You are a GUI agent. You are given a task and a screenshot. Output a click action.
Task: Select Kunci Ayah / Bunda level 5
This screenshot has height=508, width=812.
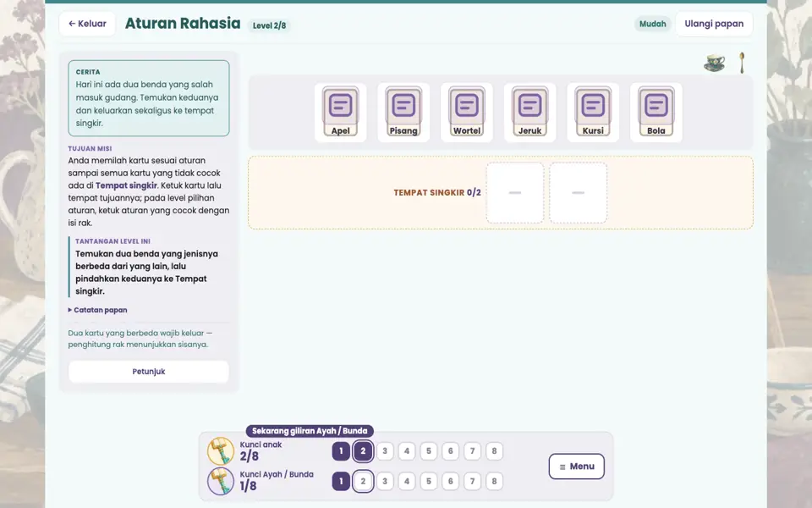point(428,481)
